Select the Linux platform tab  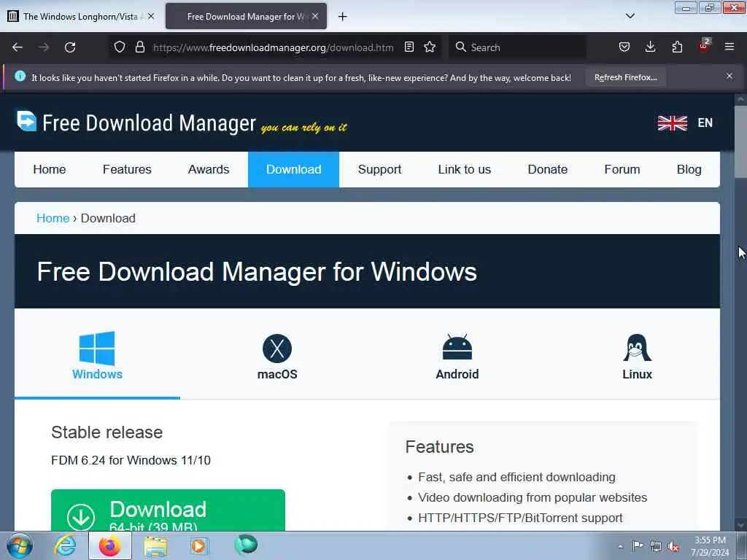click(x=637, y=355)
